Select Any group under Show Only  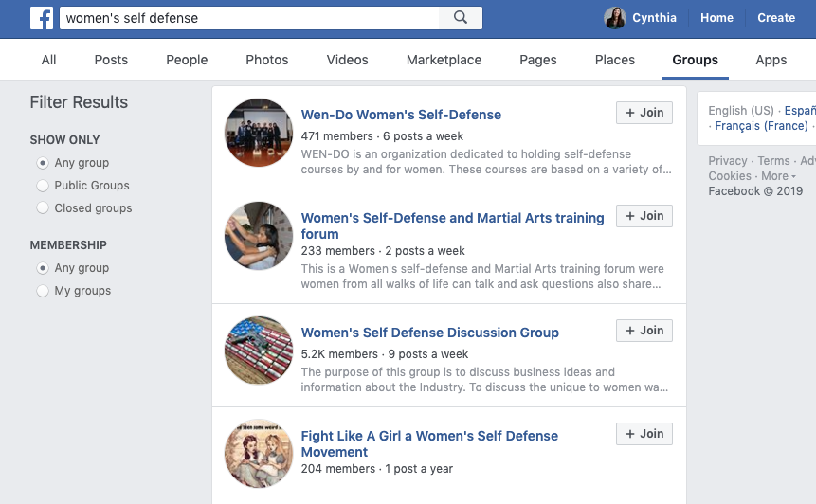(43, 163)
